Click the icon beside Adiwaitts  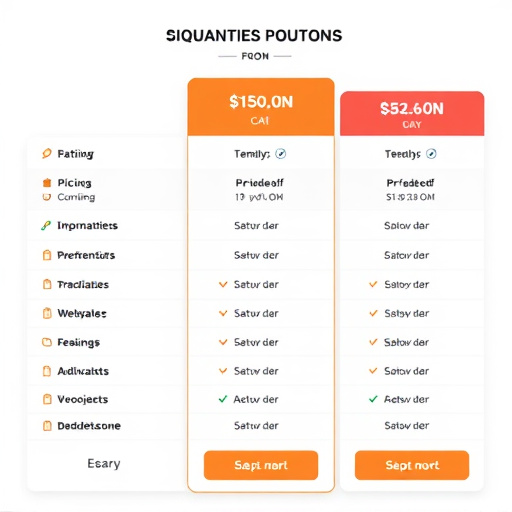[47, 371]
